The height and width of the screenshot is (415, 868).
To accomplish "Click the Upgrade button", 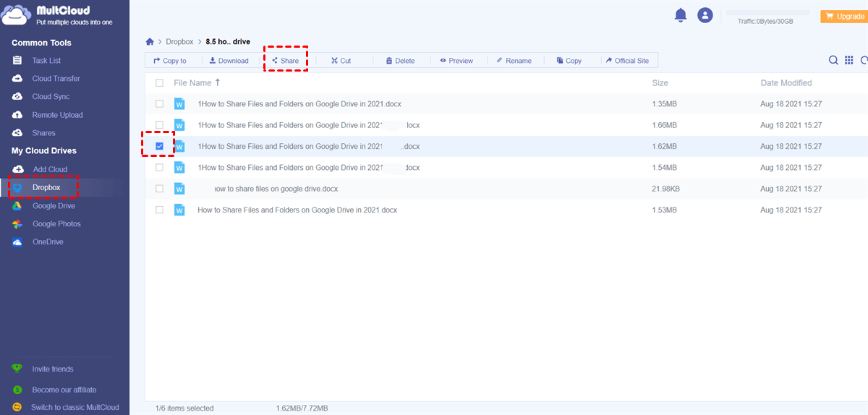I will 843,16.
